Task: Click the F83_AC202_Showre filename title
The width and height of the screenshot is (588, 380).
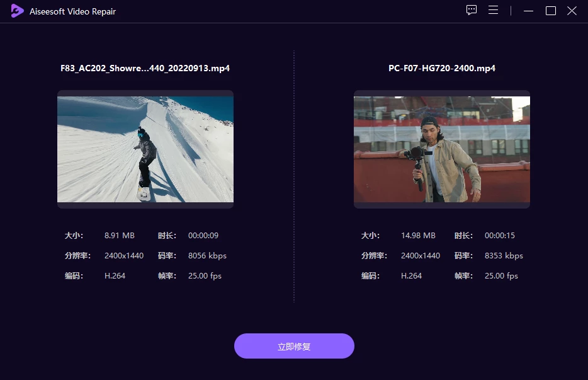Action: (x=145, y=68)
